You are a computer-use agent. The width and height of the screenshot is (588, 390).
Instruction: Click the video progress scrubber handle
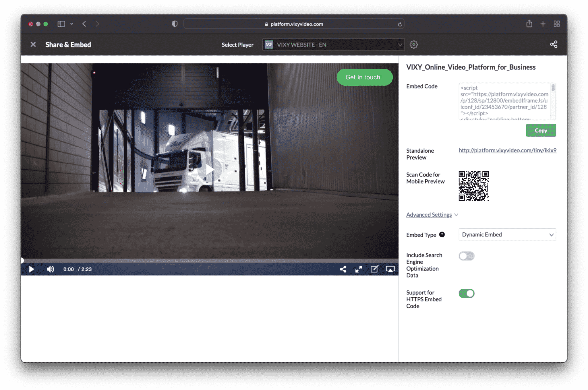pyautogui.click(x=22, y=261)
